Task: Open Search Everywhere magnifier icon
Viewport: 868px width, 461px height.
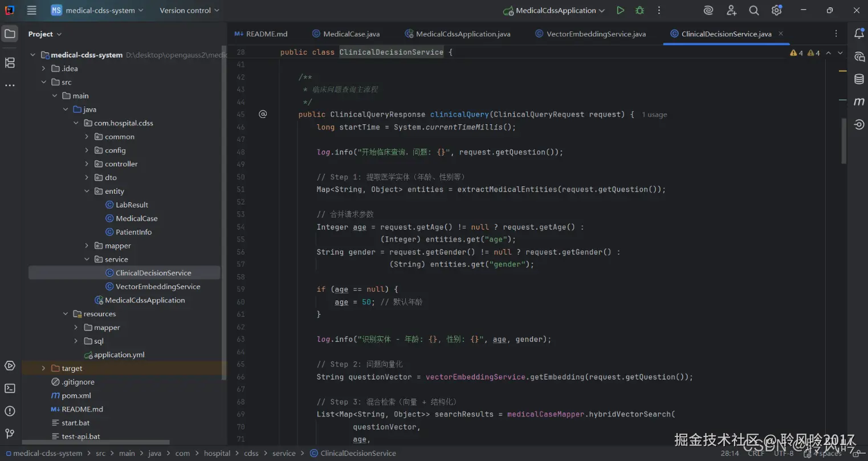Action: [753, 10]
